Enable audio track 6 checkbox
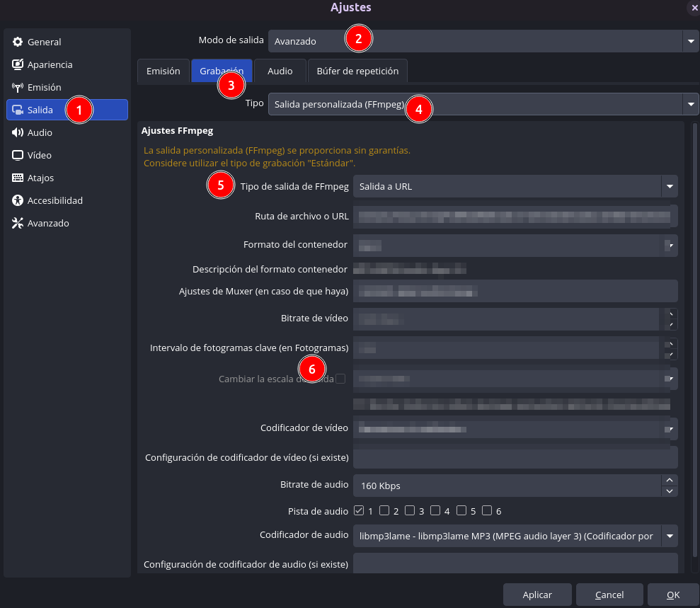Viewport: 700px width, 608px height. tap(487, 510)
